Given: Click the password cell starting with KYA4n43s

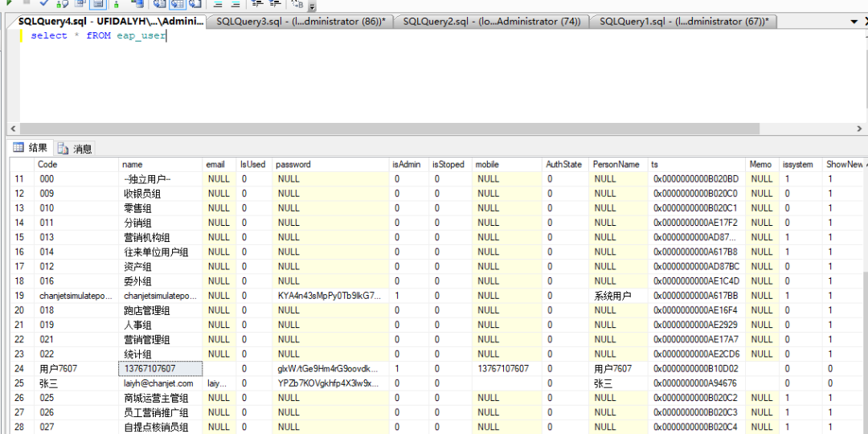Looking at the screenshot, I should [x=331, y=296].
